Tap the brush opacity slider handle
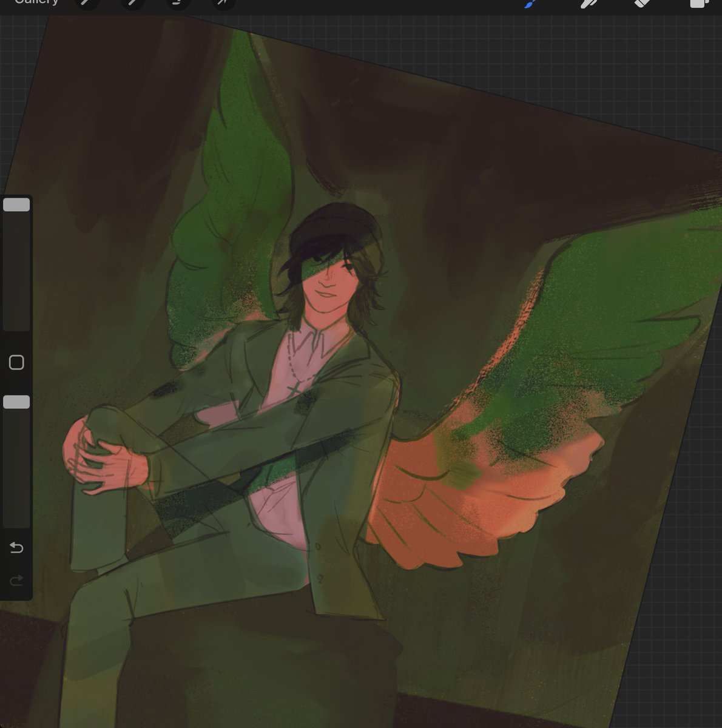The image size is (722, 728). [16, 402]
